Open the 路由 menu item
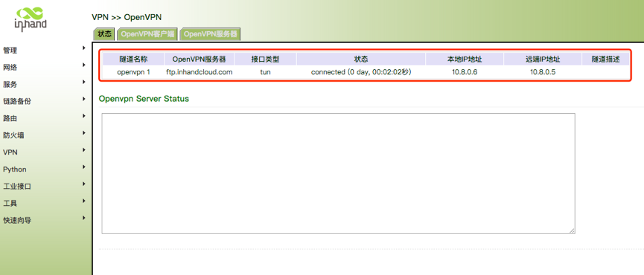Image resolution: width=644 pixels, height=275 pixels. click(10, 118)
